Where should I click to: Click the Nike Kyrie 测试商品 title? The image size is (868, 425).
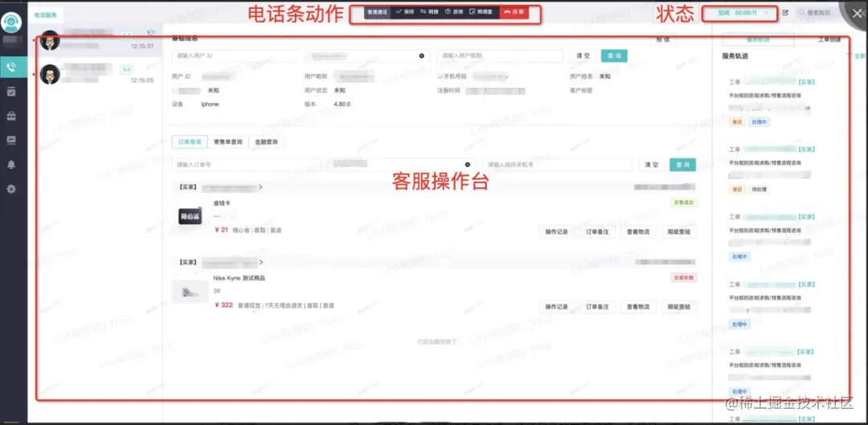click(240, 278)
